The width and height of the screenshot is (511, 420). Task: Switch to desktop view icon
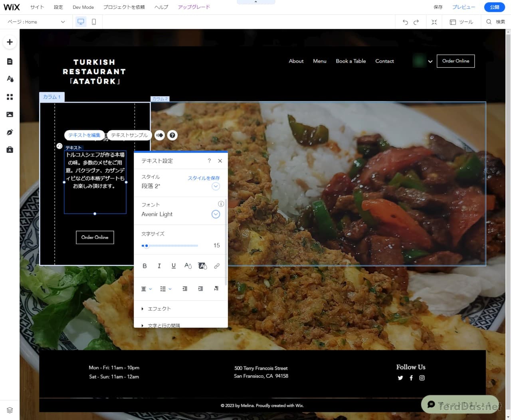[x=81, y=22]
